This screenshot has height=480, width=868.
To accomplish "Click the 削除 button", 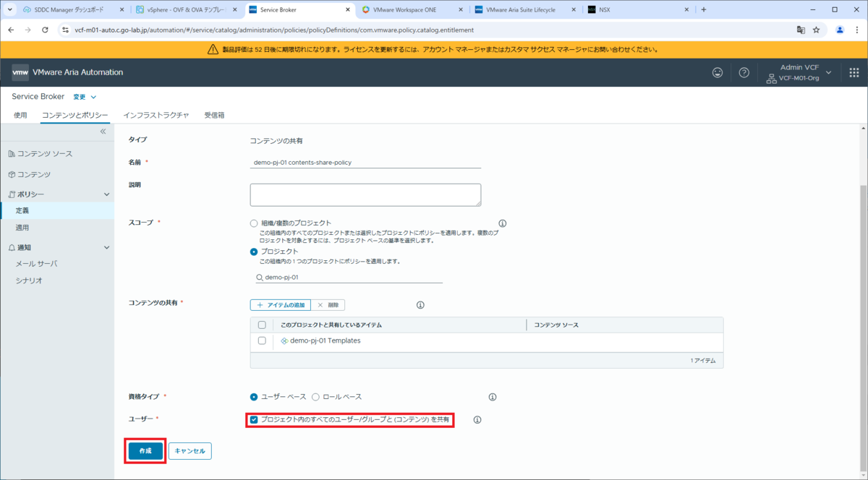I will pos(329,305).
